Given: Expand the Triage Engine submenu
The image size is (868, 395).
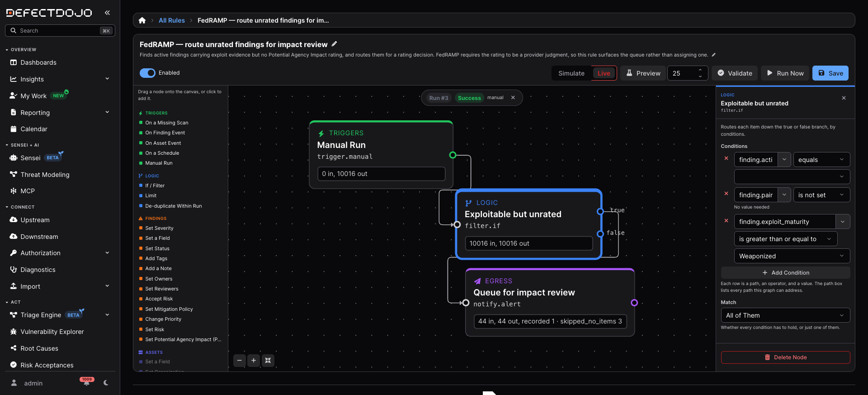Looking at the screenshot, I should coord(107,315).
